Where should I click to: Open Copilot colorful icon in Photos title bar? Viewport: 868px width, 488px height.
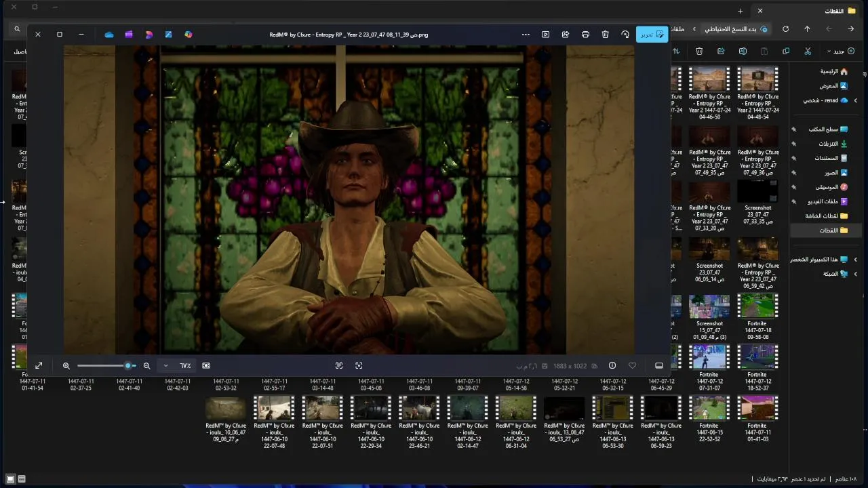pyautogui.click(x=189, y=35)
